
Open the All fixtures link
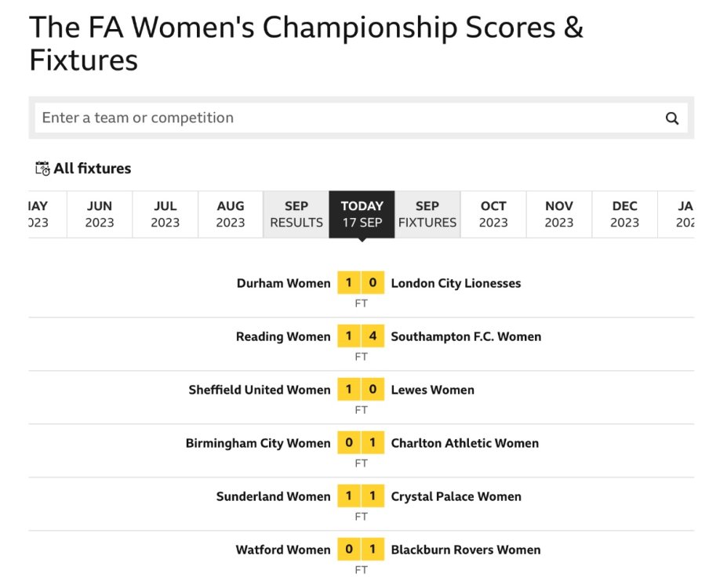[92, 169]
